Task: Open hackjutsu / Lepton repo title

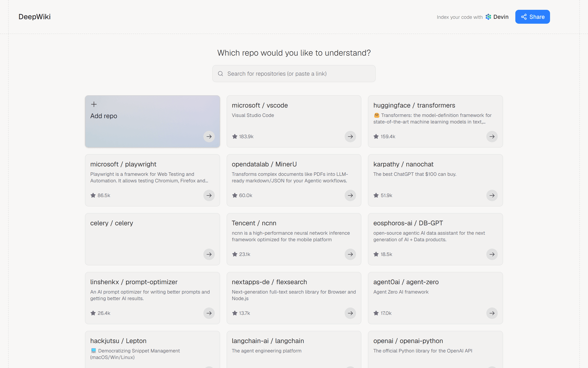Action: [118, 341]
